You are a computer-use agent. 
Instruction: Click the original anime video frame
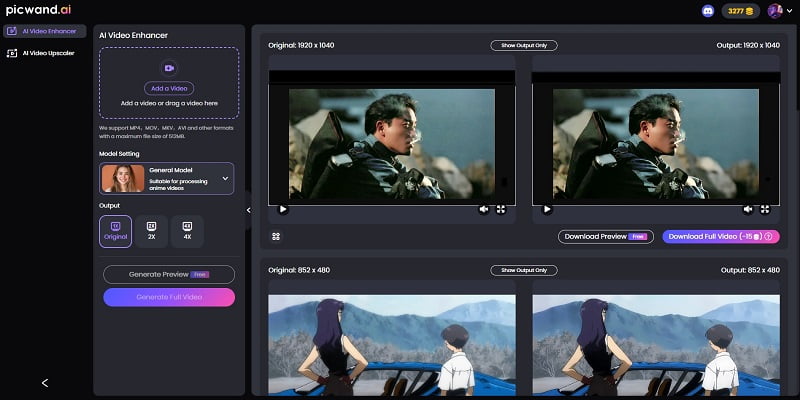point(392,345)
